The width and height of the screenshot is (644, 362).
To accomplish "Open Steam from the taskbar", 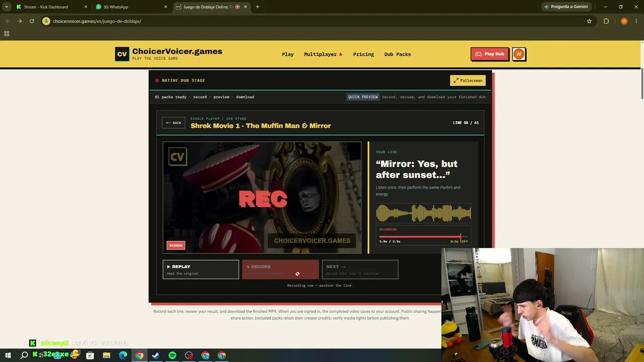I will point(156,355).
